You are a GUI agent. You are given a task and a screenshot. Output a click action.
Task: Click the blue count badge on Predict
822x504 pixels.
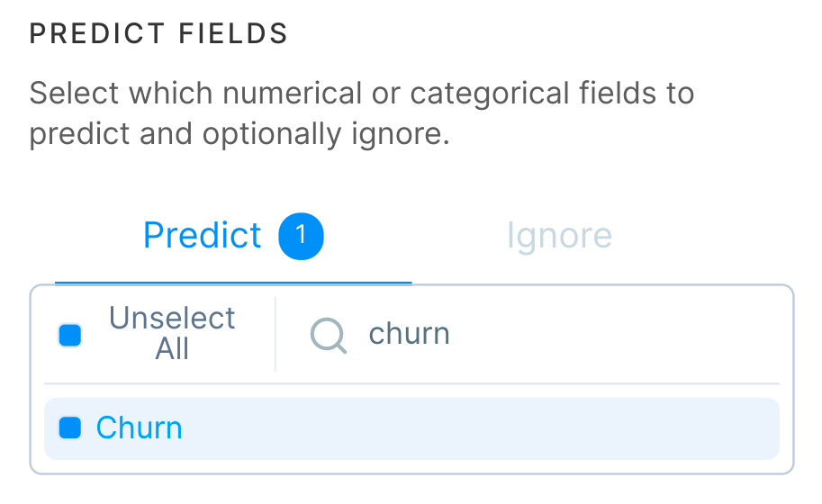click(301, 236)
